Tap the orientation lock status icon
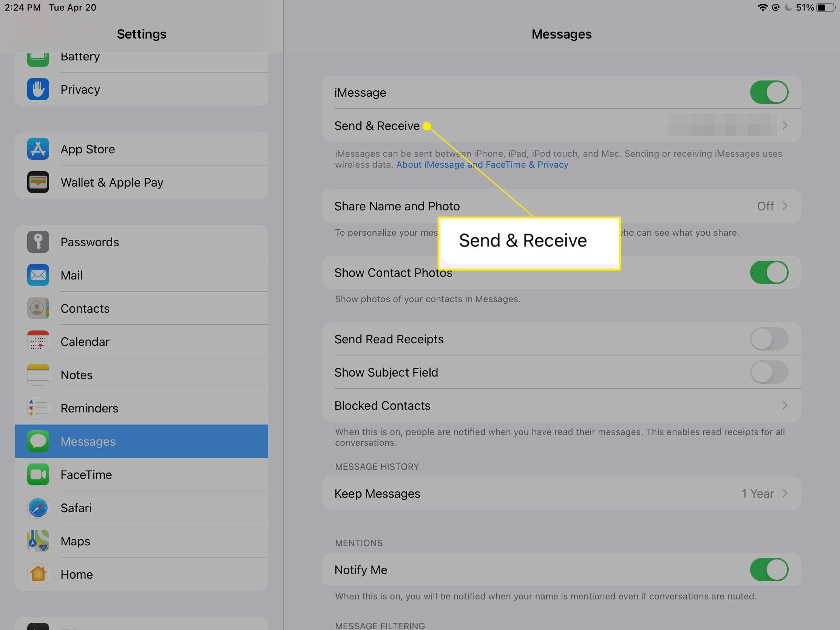Image resolution: width=840 pixels, height=630 pixels. 776,8
